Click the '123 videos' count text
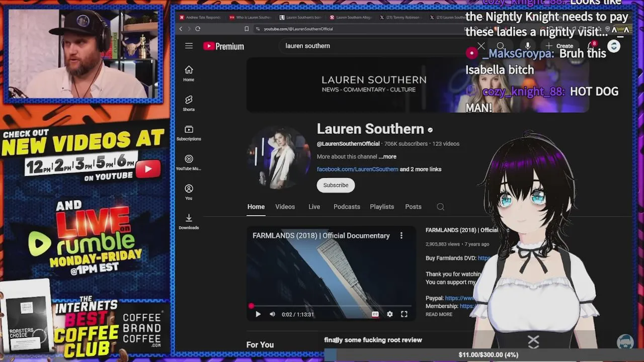 [x=446, y=144]
